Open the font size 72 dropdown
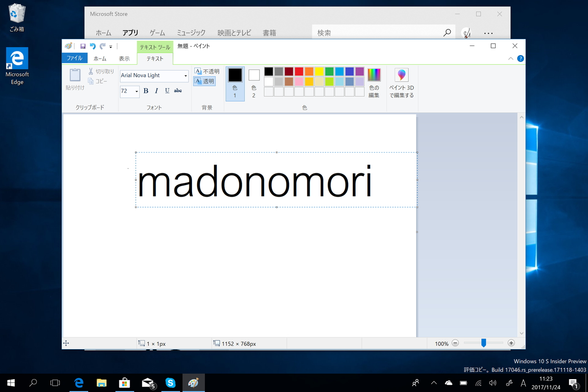This screenshot has height=392, width=588. point(136,91)
